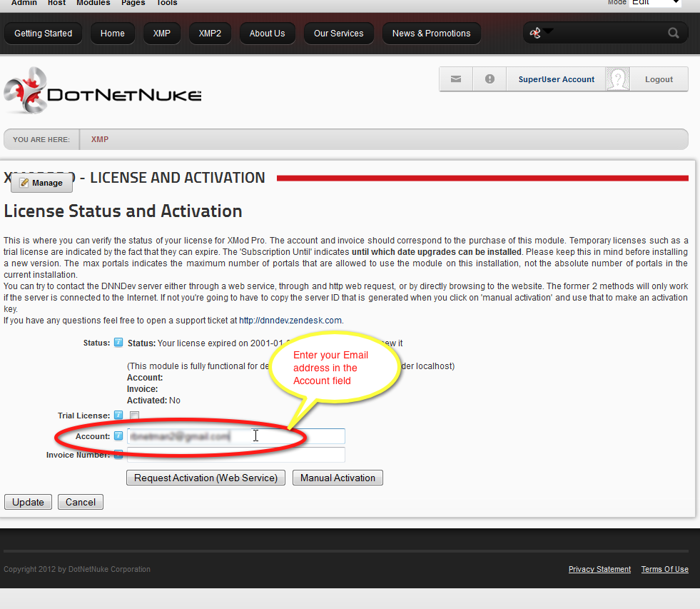The image size is (700, 609).
Task: Open the Terms Of Use link
Action: 665,569
